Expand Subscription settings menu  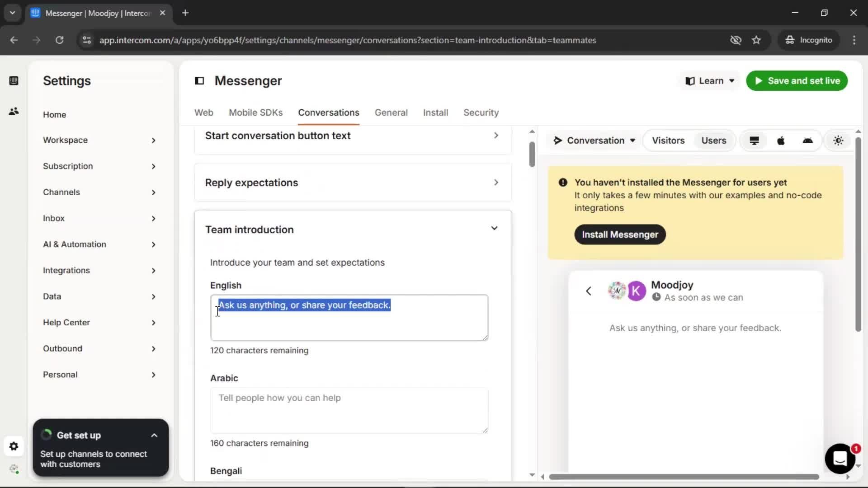pos(99,166)
